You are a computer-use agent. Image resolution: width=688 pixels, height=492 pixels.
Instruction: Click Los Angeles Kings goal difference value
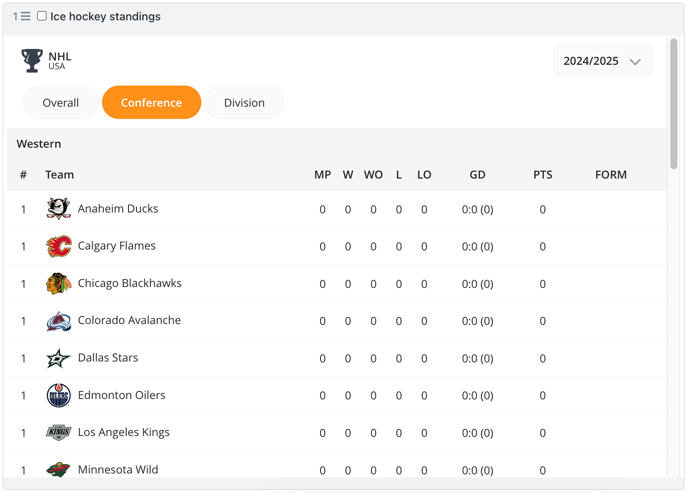point(477,433)
